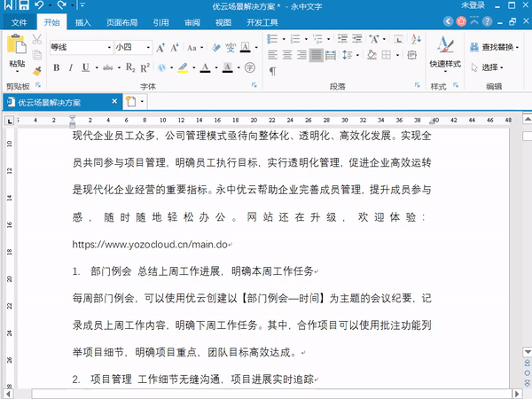This screenshot has height=399, width=532.
Task: Toggle italic formatting
Action: pos(70,67)
